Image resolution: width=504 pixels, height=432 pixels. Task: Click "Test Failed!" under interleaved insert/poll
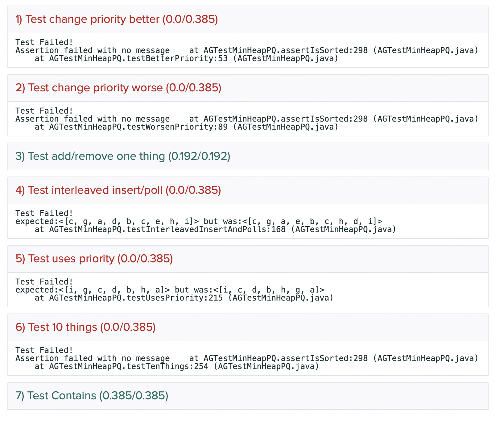(x=44, y=213)
